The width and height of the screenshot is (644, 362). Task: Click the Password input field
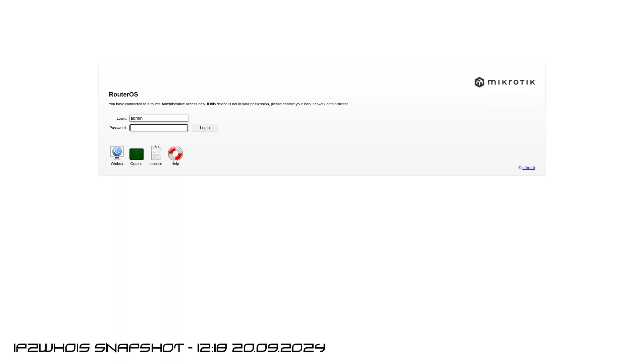click(x=159, y=128)
